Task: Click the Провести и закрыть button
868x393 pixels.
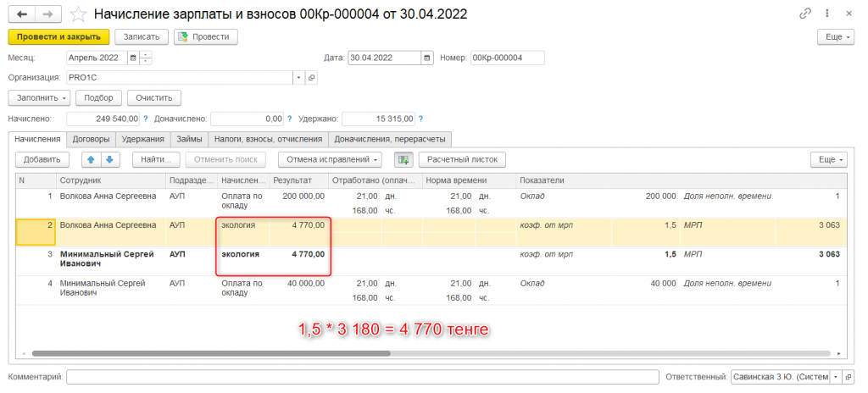Action: click(x=58, y=37)
